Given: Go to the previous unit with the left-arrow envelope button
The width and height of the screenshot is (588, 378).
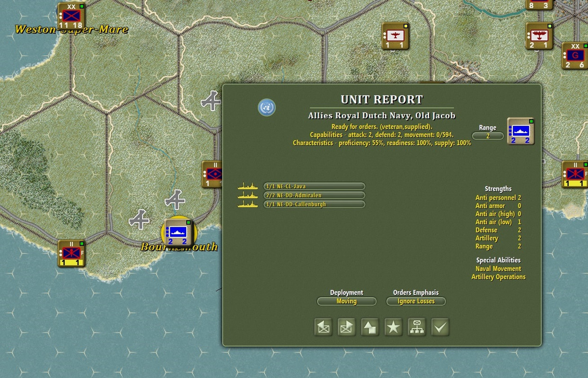Looking at the screenshot, I should coord(324,327).
